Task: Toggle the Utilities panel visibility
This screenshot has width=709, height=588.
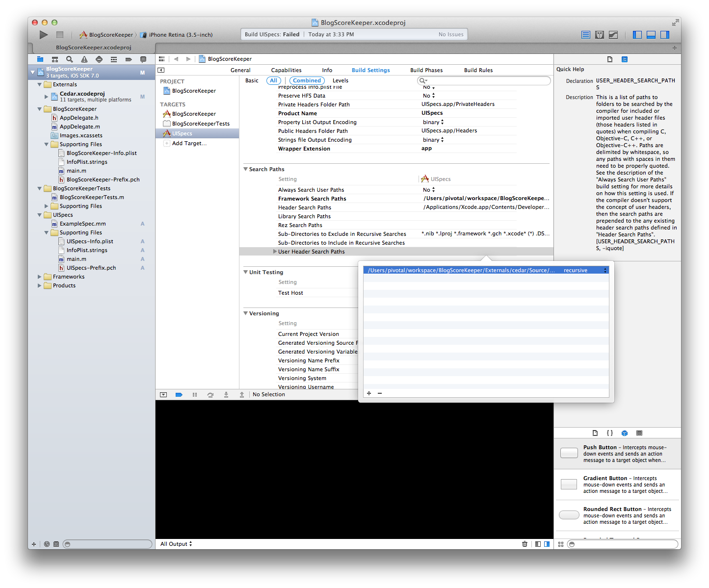Action: click(x=665, y=35)
